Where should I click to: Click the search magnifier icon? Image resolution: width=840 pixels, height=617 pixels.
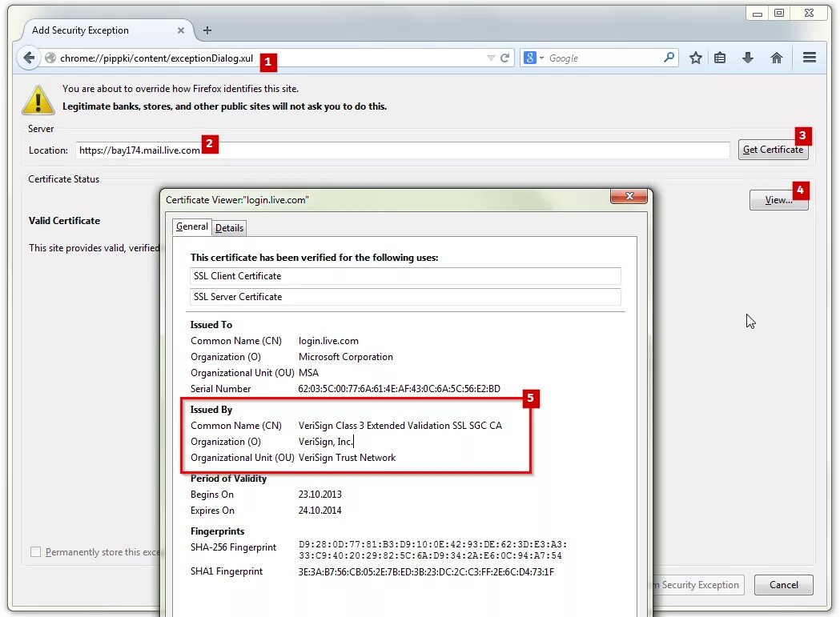coord(669,58)
